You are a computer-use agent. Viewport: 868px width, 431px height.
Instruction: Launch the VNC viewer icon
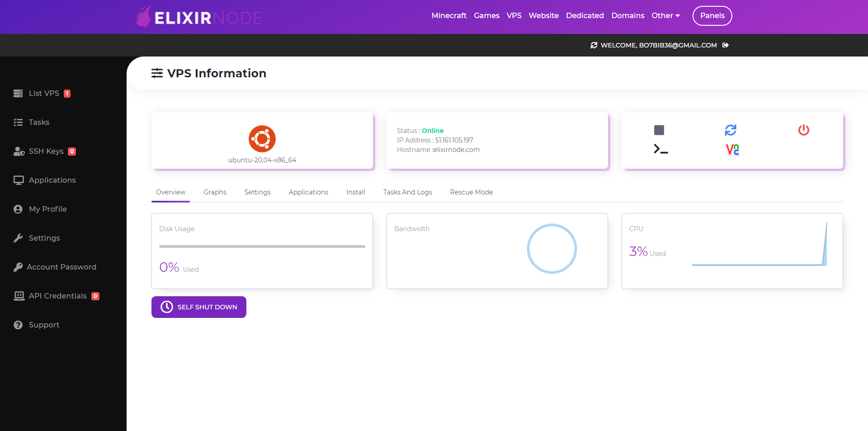coord(731,150)
